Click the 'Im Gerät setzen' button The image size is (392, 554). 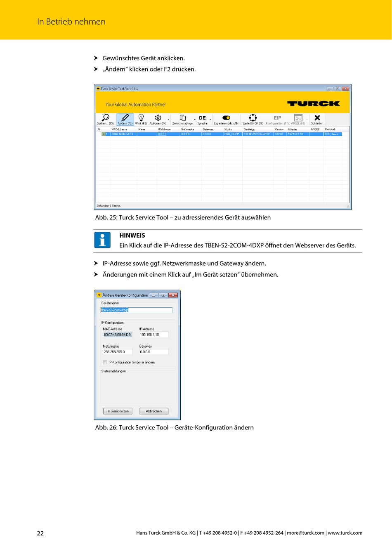[x=118, y=411]
